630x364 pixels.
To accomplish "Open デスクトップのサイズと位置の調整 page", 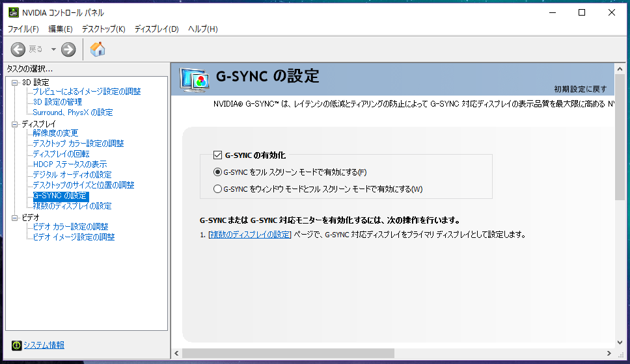I will pos(83,185).
